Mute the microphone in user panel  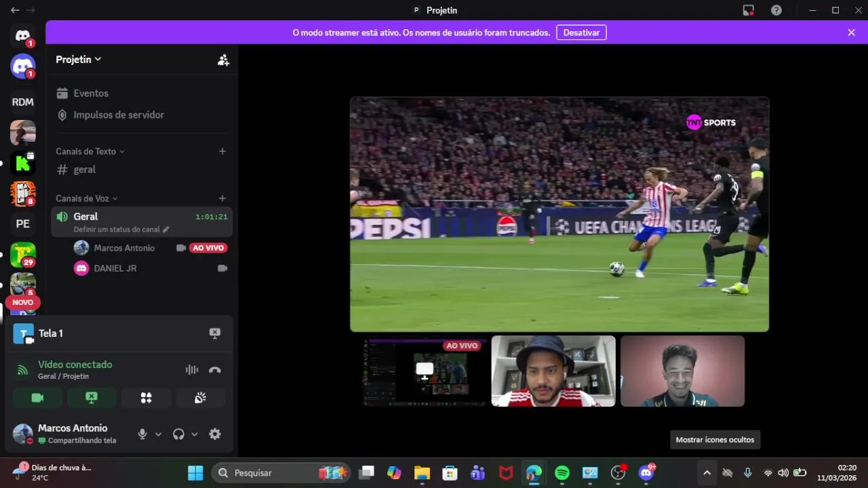[142, 434]
